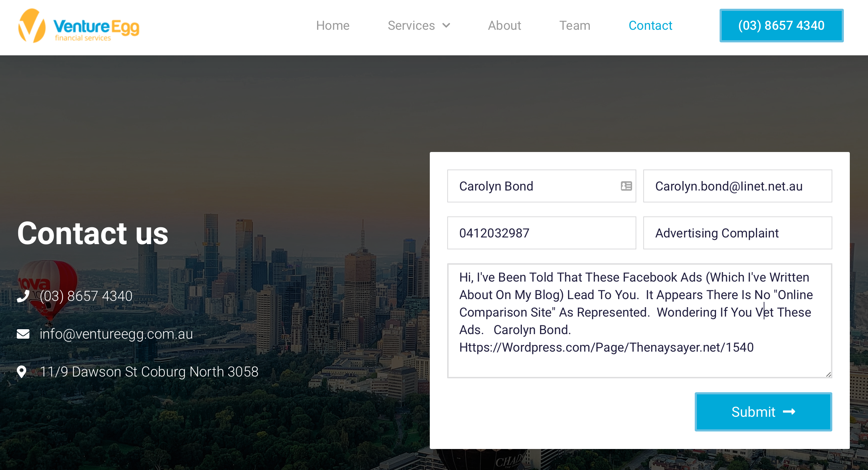The image size is (868, 470).
Task: Click the Advertising Complaint subject field
Action: tap(737, 233)
